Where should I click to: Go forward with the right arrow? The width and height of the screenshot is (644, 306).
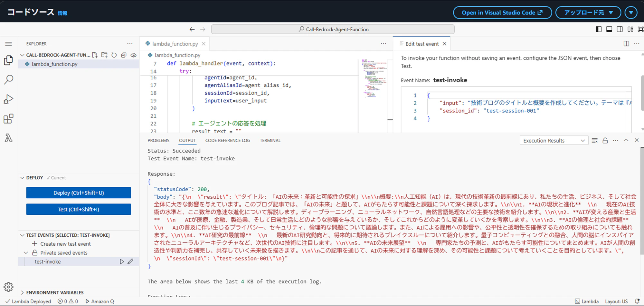pos(203,29)
